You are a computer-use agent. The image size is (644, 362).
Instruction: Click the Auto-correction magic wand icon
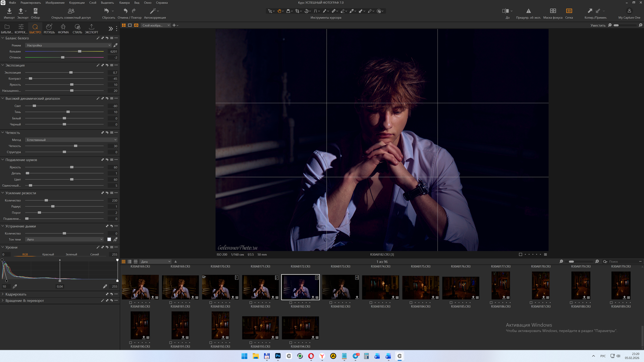click(x=153, y=11)
